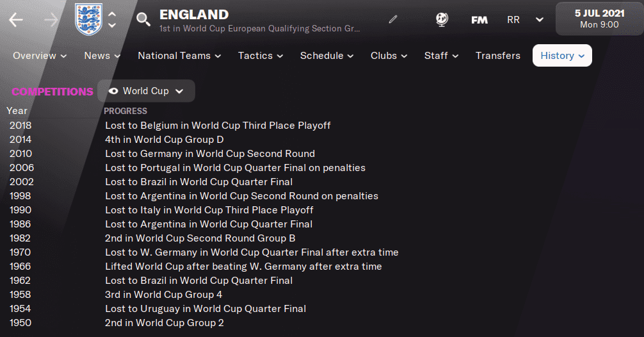Click the England team crest
644x337 pixels.
tap(88, 20)
